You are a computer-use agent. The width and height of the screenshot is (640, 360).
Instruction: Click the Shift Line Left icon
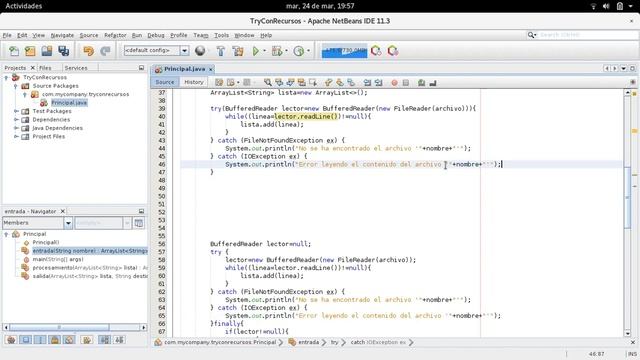tap(367, 83)
